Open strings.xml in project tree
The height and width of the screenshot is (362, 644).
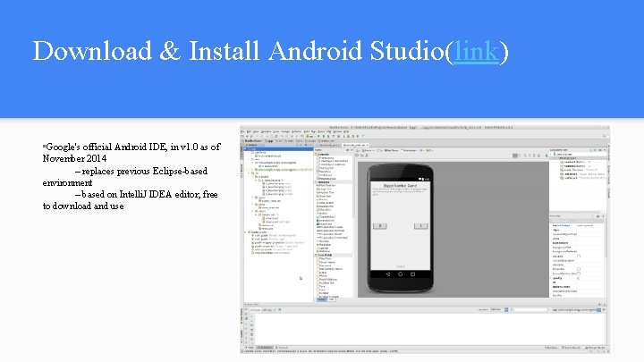(x=267, y=225)
